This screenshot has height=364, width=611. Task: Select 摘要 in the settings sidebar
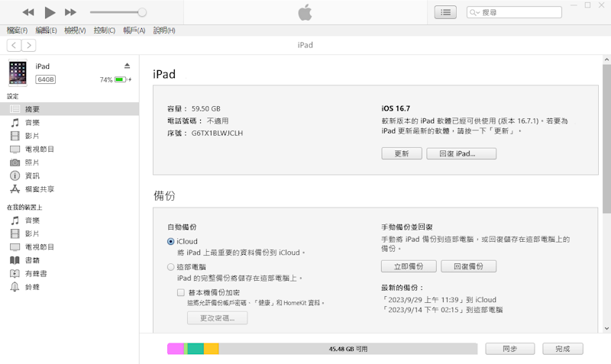pos(70,109)
